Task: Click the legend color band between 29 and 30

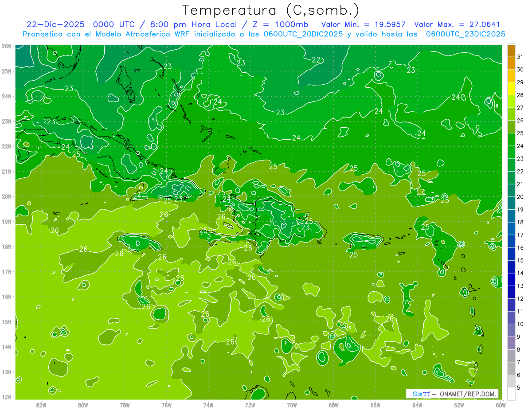Action: [x=511, y=76]
